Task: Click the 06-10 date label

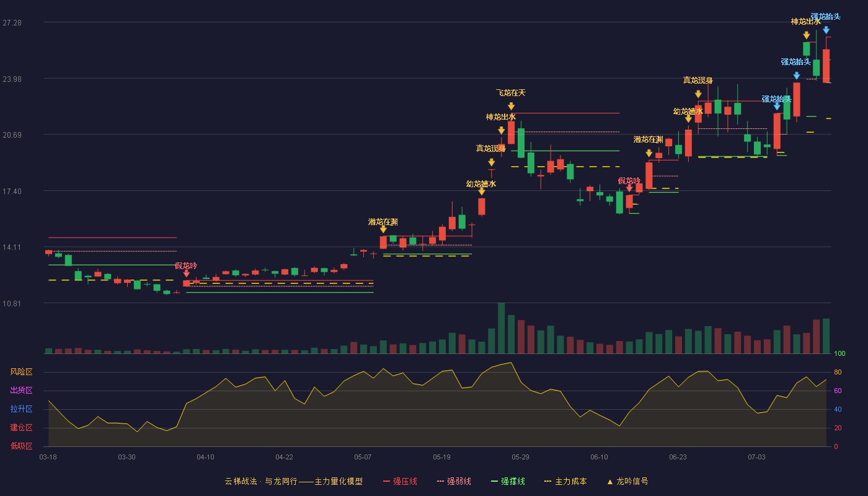Action: click(x=599, y=457)
